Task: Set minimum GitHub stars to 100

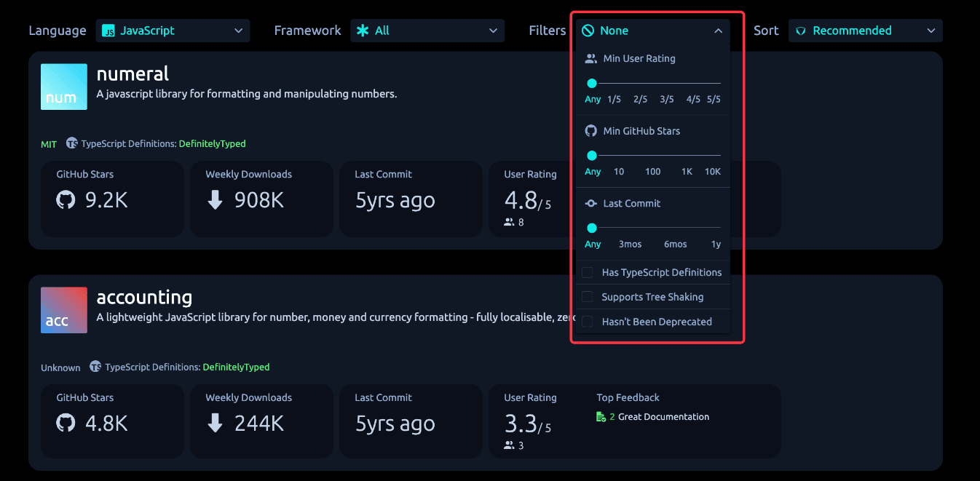Action: pos(653,172)
